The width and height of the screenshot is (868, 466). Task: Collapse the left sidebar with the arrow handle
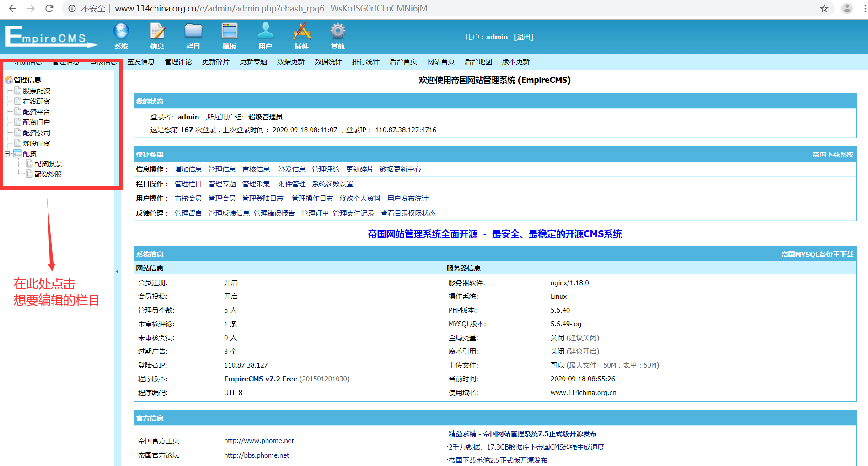click(x=117, y=271)
